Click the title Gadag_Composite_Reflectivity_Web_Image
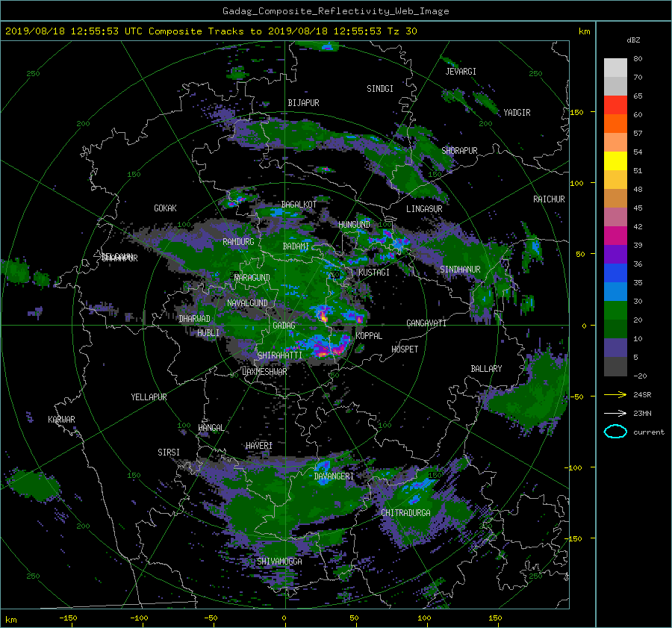 [x=335, y=11]
